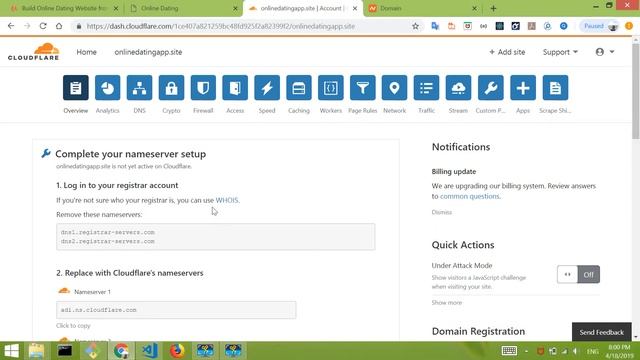
Task: Open Visual Studio Code from taskbar
Action: pos(149,351)
